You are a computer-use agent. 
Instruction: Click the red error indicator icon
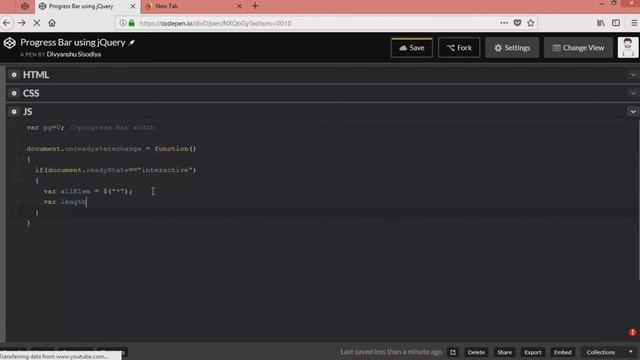click(x=632, y=332)
